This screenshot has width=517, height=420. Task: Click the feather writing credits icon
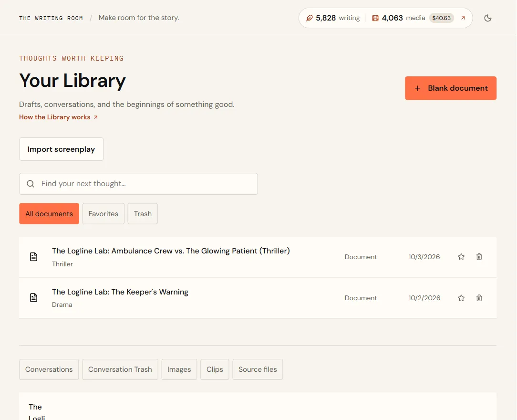click(x=309, y=18)
